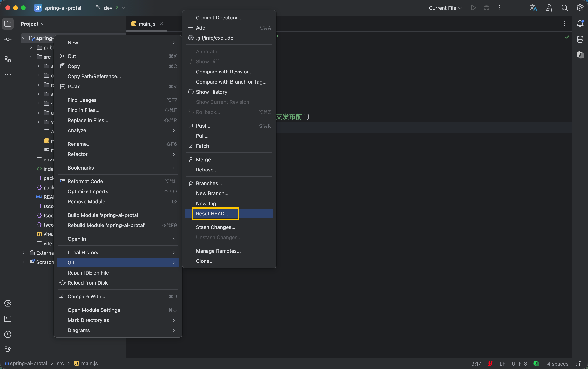The width and height of the screenshot is (588, 369).
Task: Open the Terminal tool window
Action: tap(8, 319)
